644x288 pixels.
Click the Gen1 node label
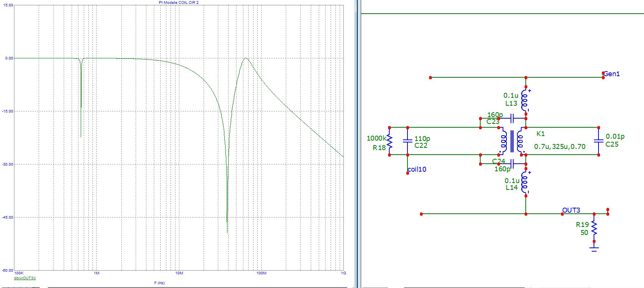[x=611, y=74]
